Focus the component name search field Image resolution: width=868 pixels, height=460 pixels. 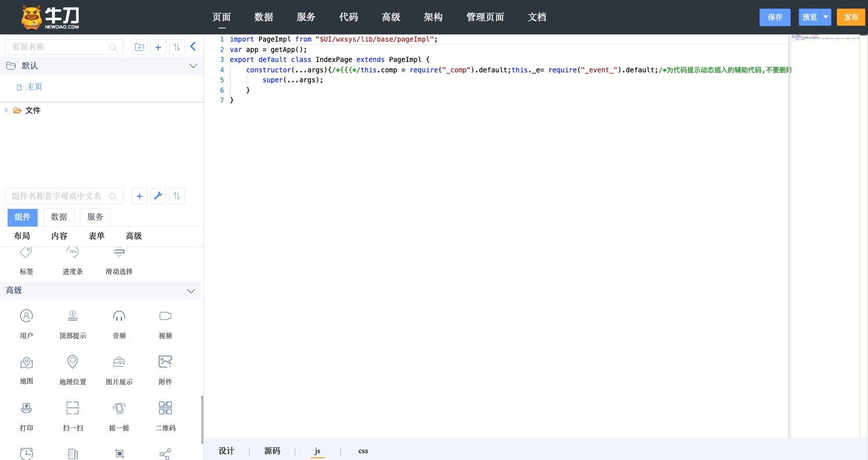[64, 196]
